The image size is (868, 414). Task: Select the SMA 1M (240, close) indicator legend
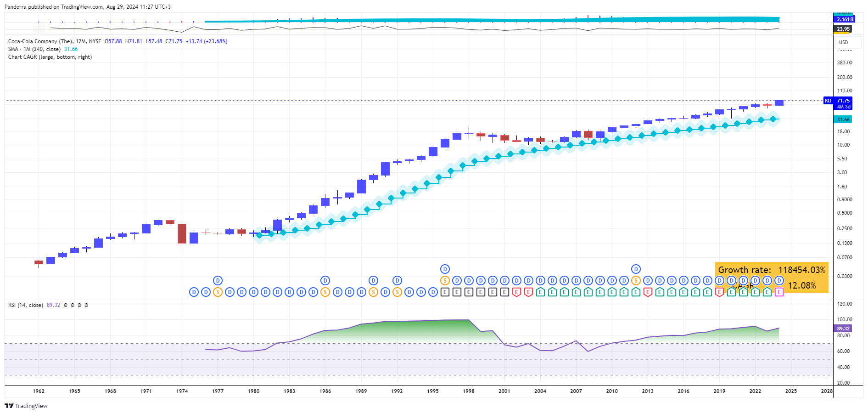pos(34,49)
